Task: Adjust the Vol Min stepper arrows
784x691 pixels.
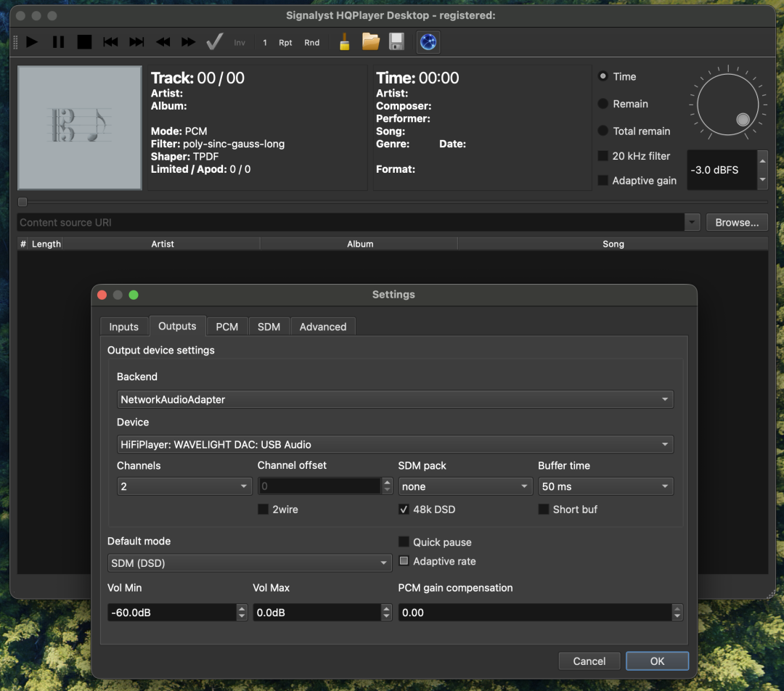Action: (x=242, y=612)
